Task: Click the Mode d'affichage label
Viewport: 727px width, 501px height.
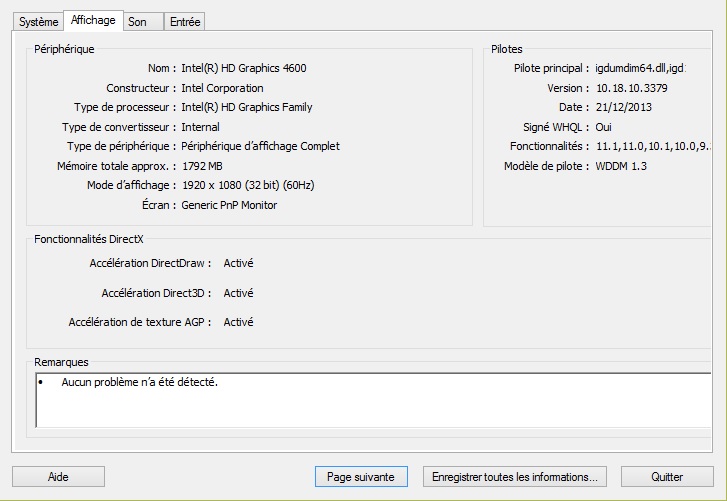Action: (132, 185)
